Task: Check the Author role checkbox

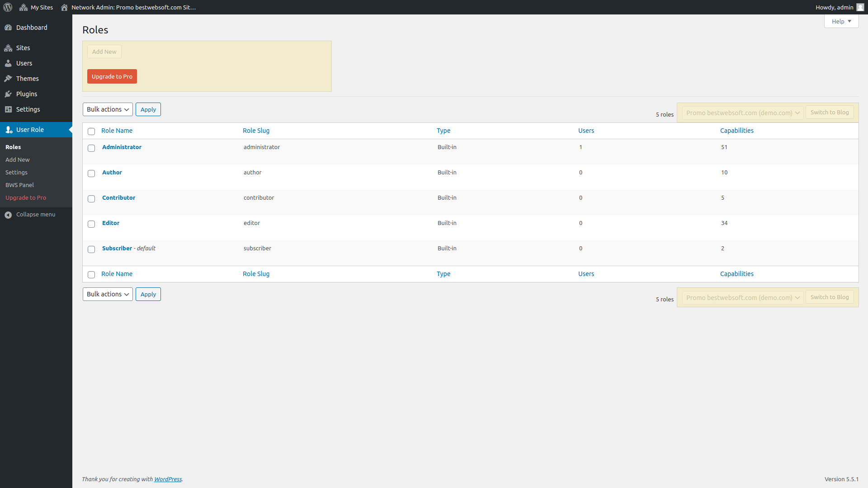Action: click(91, 174)
